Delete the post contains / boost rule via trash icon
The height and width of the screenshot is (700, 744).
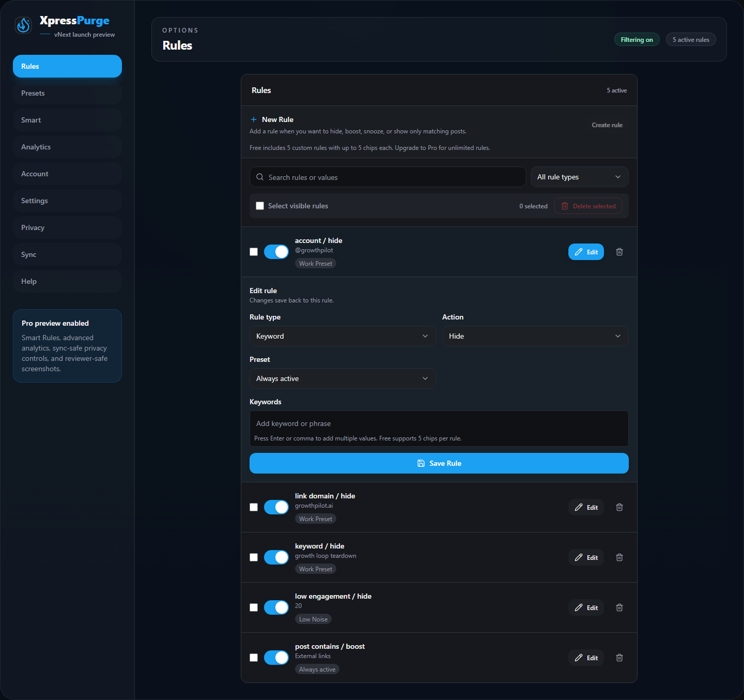click(619, 658)
